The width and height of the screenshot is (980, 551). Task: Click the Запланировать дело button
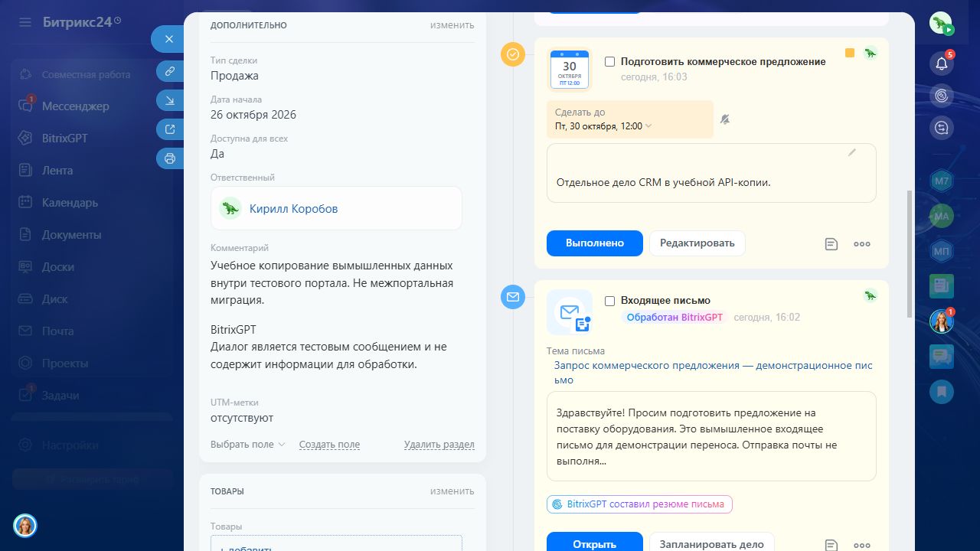click(x=712, y=542)
